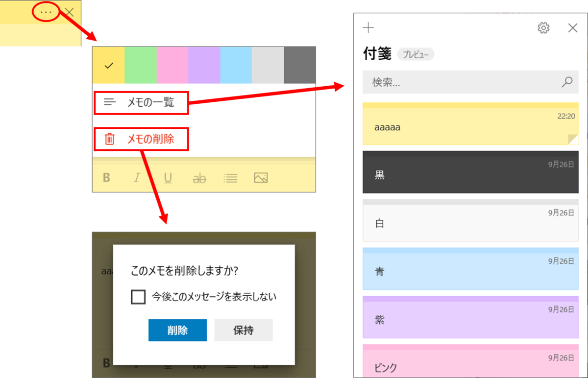Open the three-dots menu on yellow note
The width and height of the screenshot is (588, 378).
(x=46, y=12)
